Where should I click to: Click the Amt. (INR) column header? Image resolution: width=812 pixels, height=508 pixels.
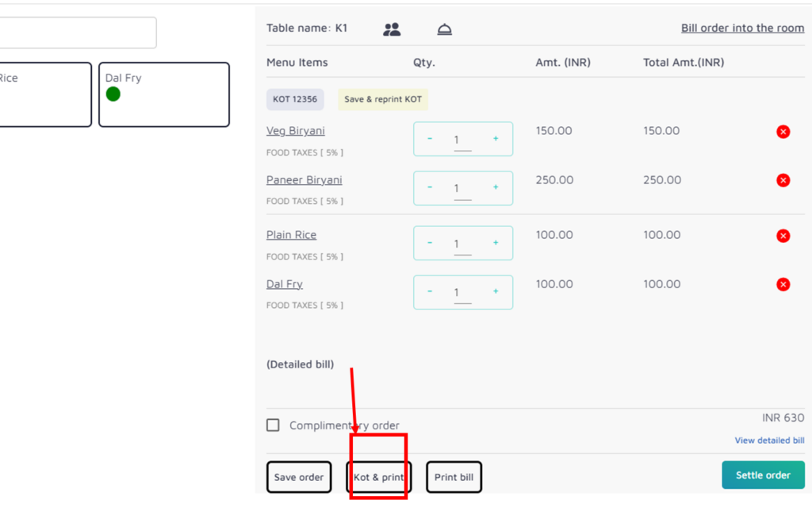click(563, 62)
